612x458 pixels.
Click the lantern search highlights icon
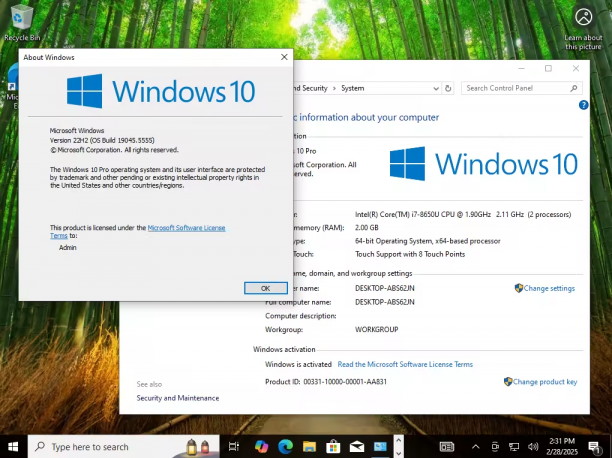(x=197, y=447)
